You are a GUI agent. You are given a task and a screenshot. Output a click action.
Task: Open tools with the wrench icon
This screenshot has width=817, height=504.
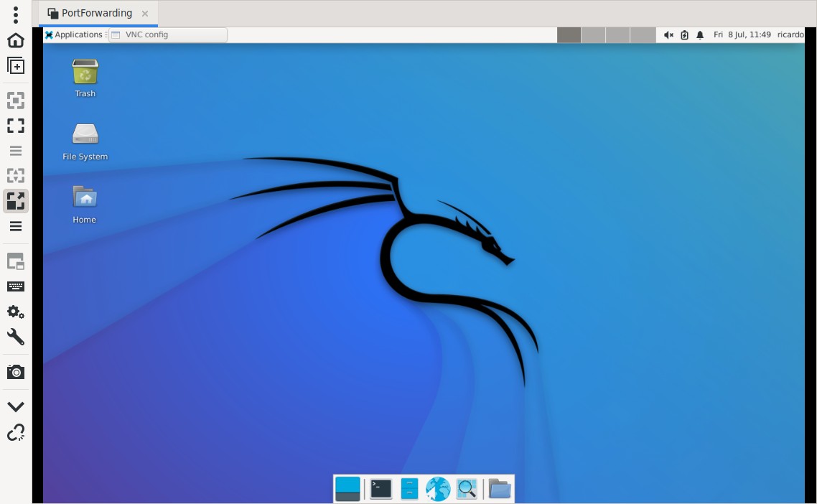tap(16, 337)
